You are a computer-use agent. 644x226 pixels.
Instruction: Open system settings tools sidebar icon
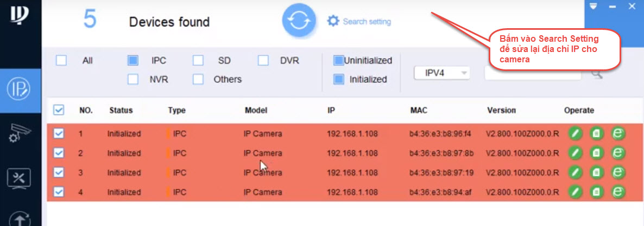pos(20,179)
